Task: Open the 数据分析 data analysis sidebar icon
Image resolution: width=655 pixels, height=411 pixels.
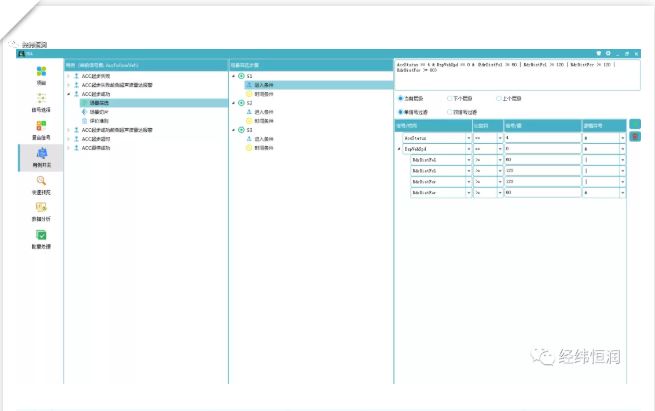Action: click(41, 208)
